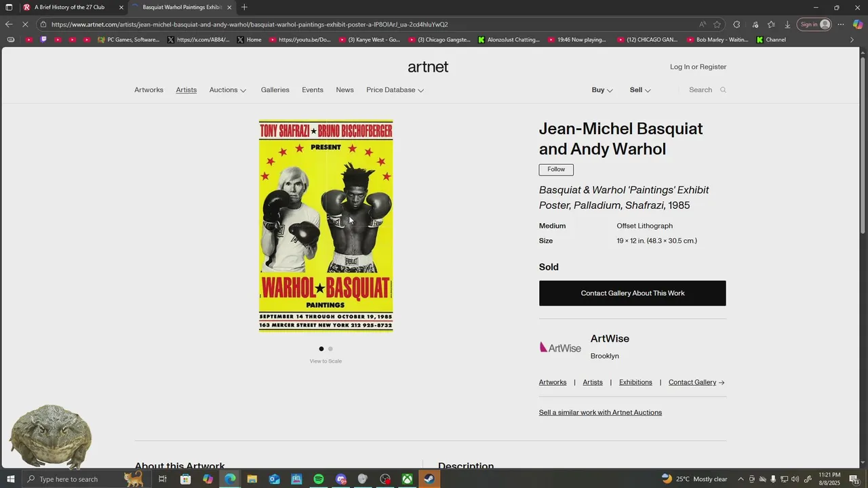Close the '27 Club' tab
The width and height of the screenshot is (868, 488).
[121, 7]
